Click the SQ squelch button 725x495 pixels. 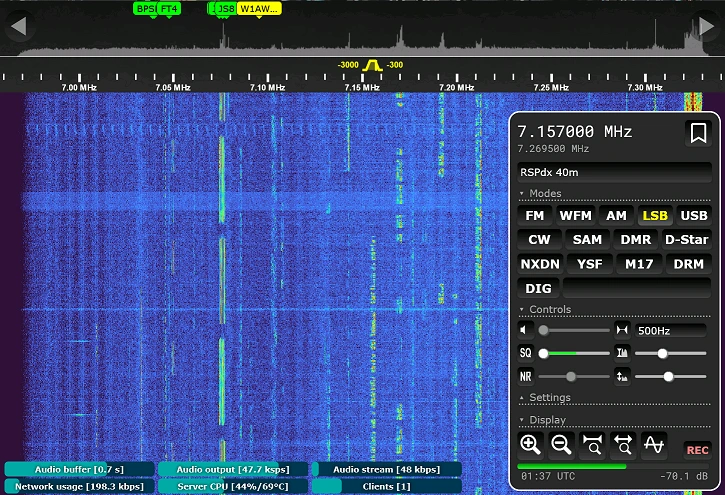(526, 353)
